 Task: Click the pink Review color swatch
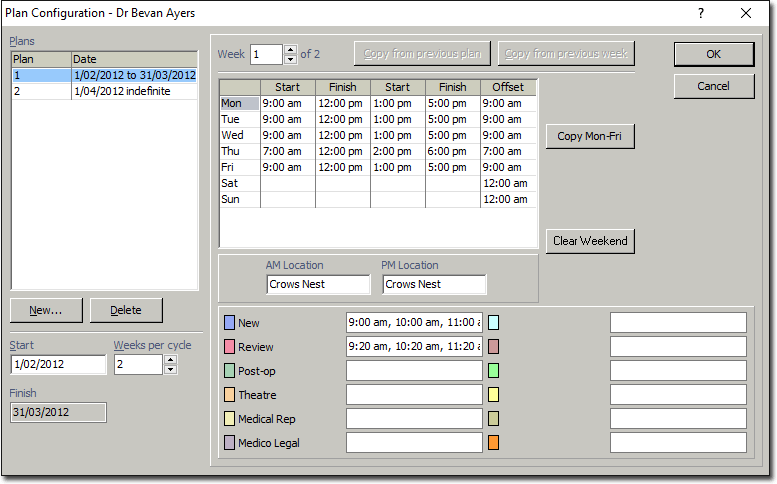click(x=229, y=347)
